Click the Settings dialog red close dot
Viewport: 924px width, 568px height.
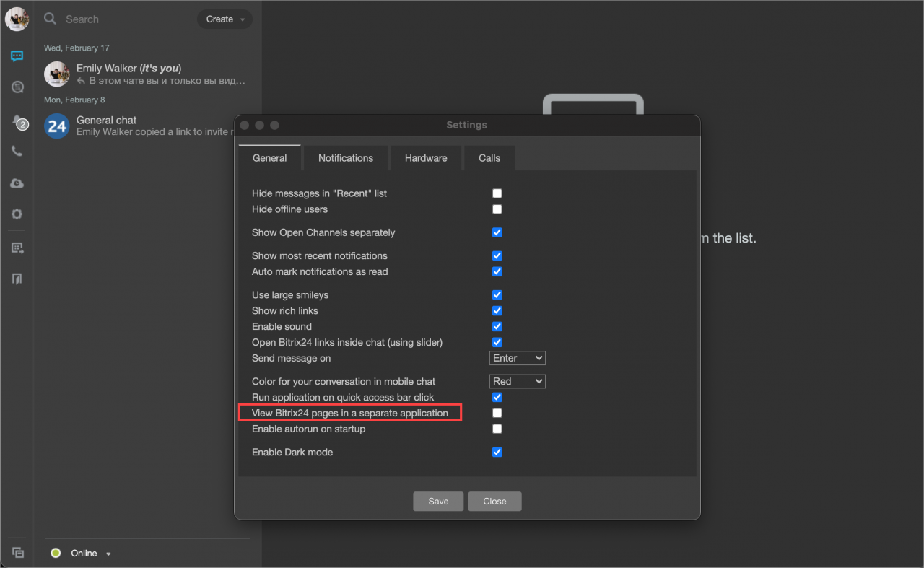point(245,125)
